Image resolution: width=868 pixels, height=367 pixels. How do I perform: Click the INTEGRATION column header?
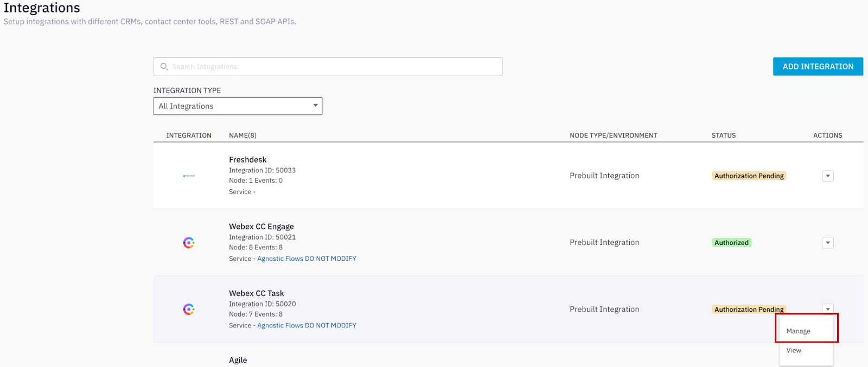[189, 136]
